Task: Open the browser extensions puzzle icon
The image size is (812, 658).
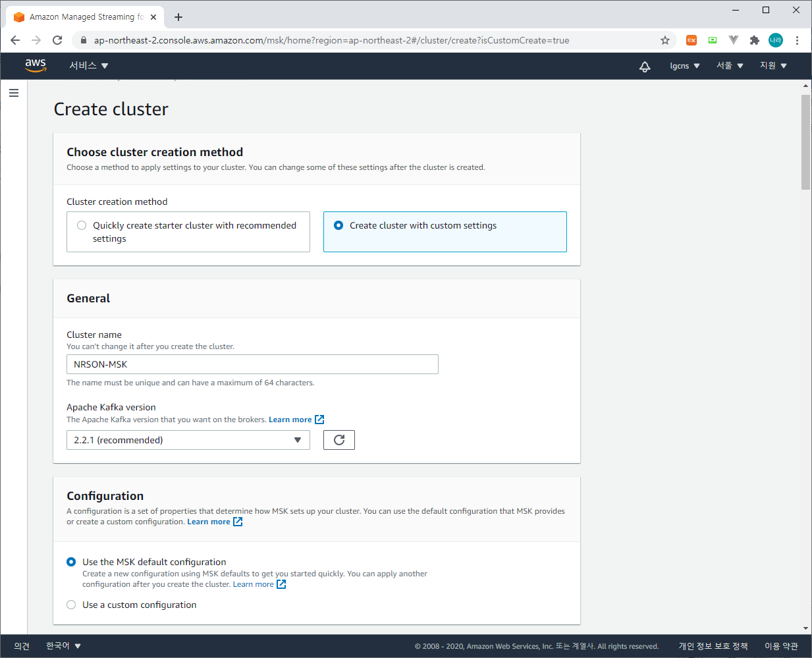Action: (x=755, y=40)
